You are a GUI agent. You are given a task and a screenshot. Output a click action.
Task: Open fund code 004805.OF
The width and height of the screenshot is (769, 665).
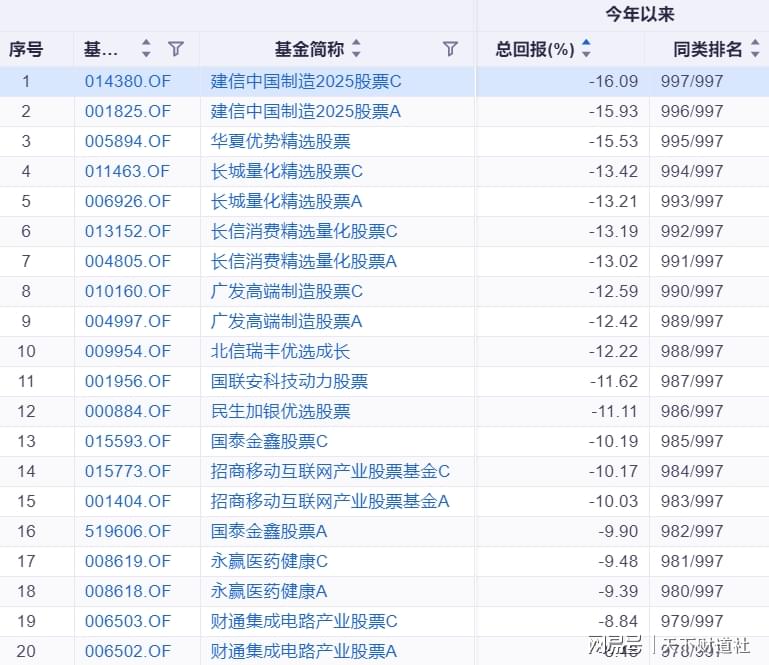coord(128,261)
